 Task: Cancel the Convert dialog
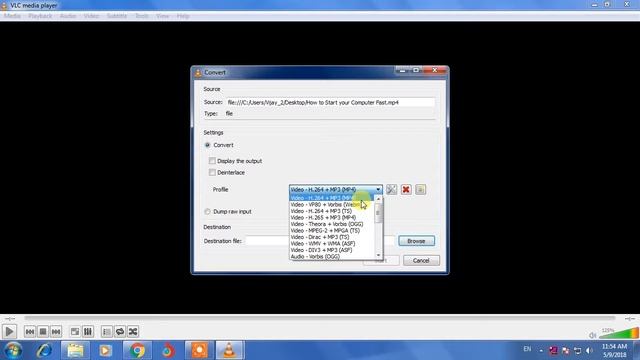click(421, 260)
